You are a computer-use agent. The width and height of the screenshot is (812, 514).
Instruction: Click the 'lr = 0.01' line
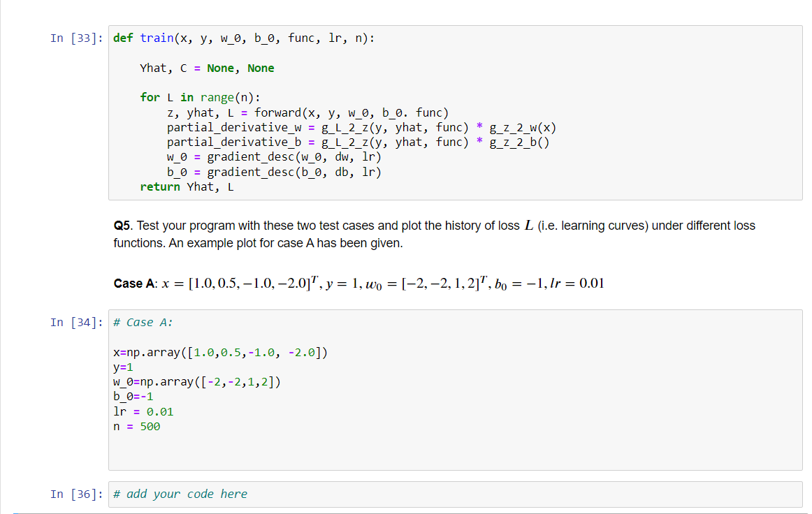(143, 412)
